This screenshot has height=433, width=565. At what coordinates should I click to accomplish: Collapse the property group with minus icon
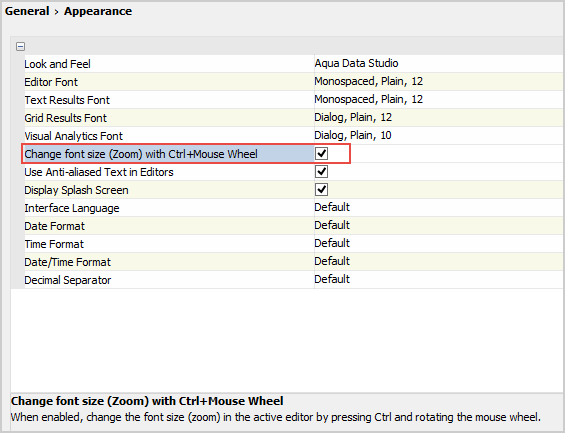pos(21,46)
